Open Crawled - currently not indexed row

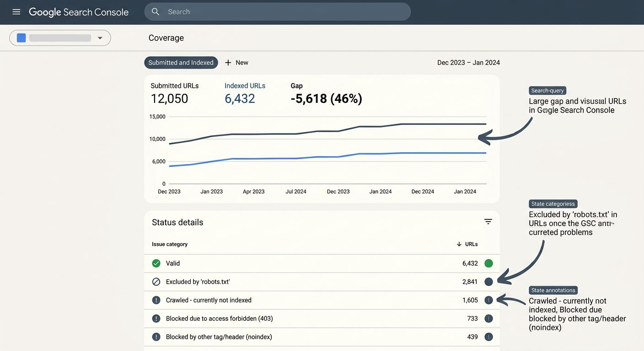[322, 300]
